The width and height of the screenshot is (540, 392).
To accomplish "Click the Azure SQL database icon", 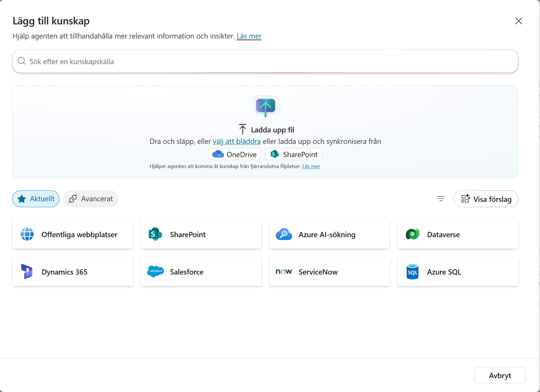I will (413, 272).
